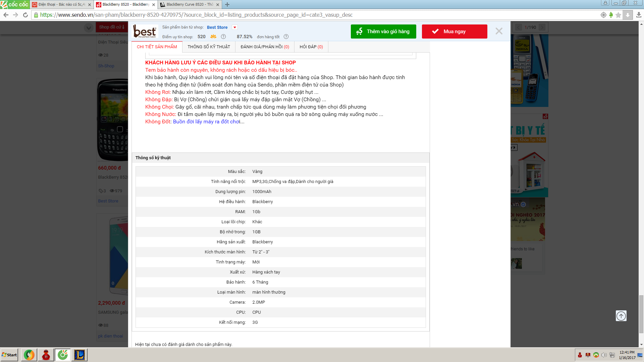
Task: Open the Windows Start button
Action: click(x=9, y=355)
